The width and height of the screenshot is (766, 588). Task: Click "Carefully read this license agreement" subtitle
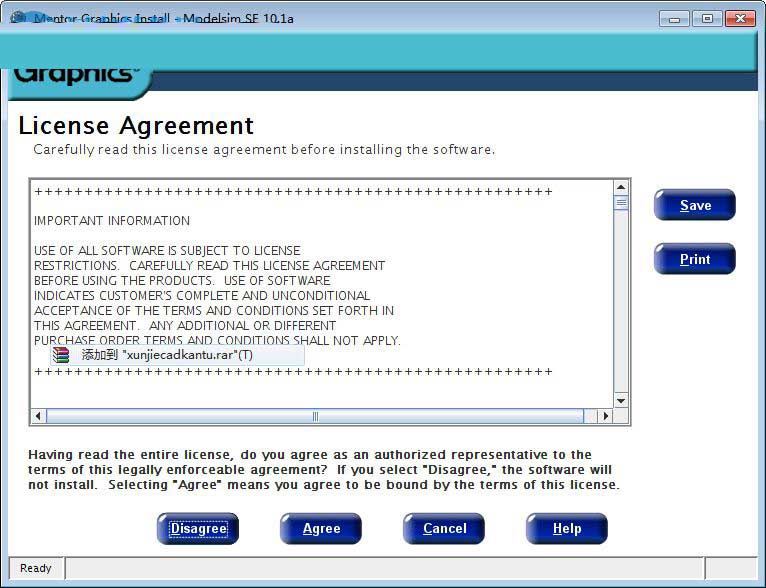(264, 149)
